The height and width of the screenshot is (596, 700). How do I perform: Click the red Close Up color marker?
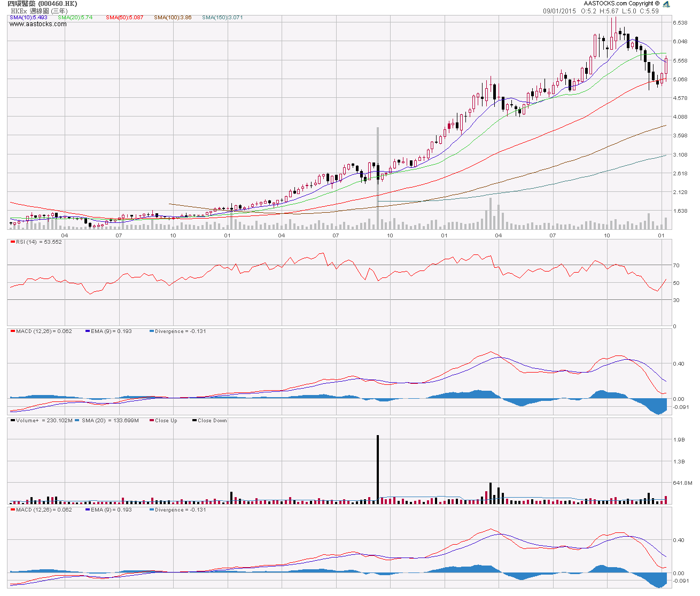(x=152, y=421)
